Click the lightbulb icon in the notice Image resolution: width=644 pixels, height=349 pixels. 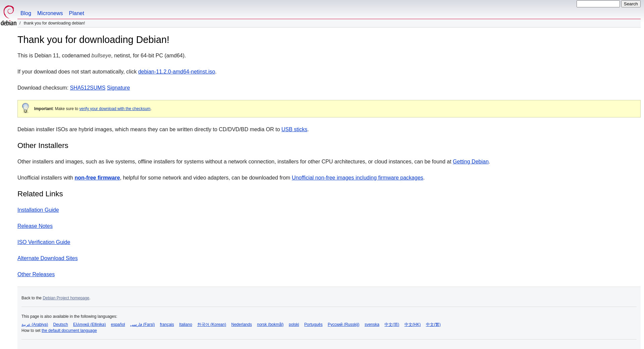click(25, 108)
